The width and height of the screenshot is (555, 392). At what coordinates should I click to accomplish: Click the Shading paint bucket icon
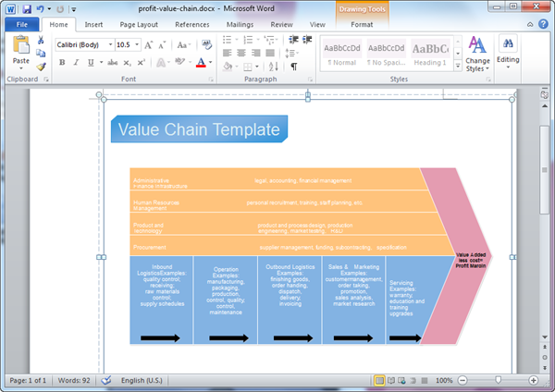[x=228, y=67]
